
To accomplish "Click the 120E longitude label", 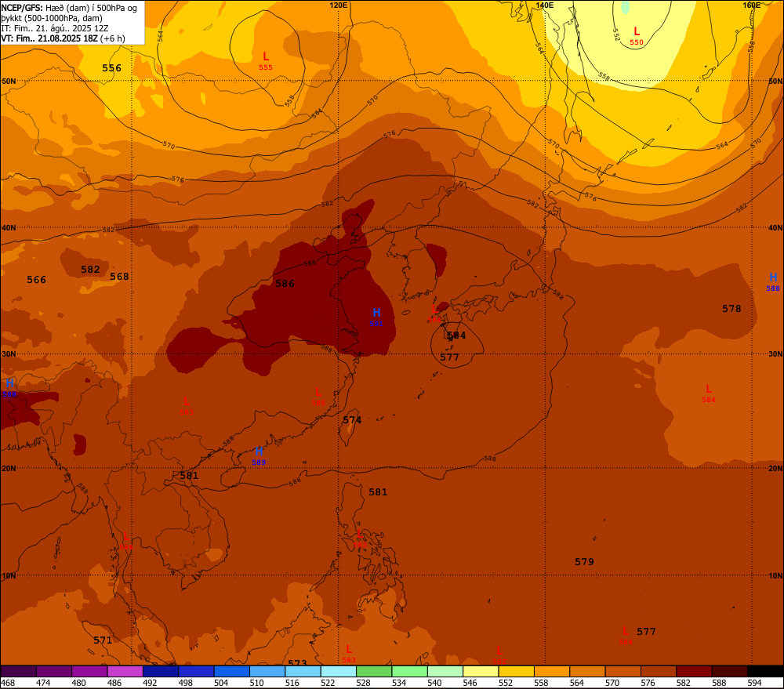I will point(339,5).
